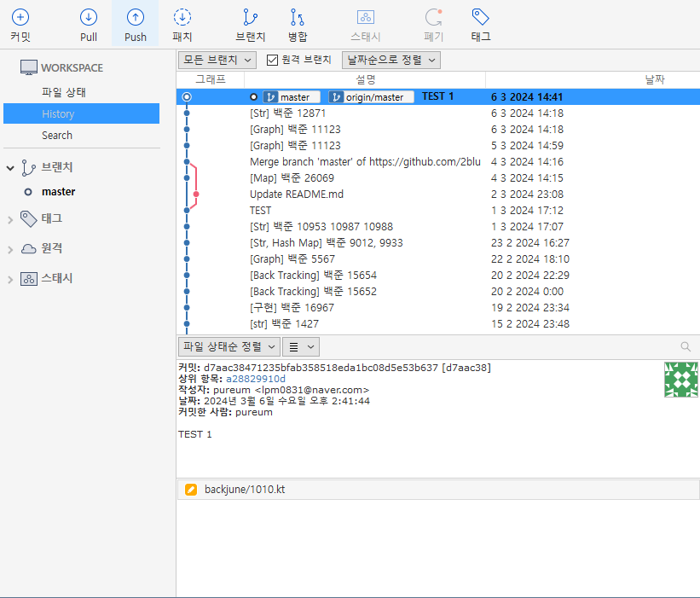Open the 모든 브랜치 dropdown

click(217, 60)
